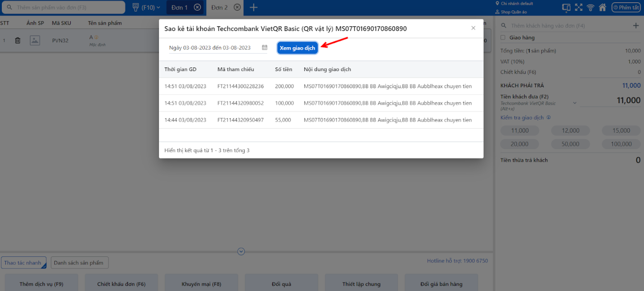Screen dimensions: 644x291
Task: Add a new customer with plus icon
Action: pos(636,26)
